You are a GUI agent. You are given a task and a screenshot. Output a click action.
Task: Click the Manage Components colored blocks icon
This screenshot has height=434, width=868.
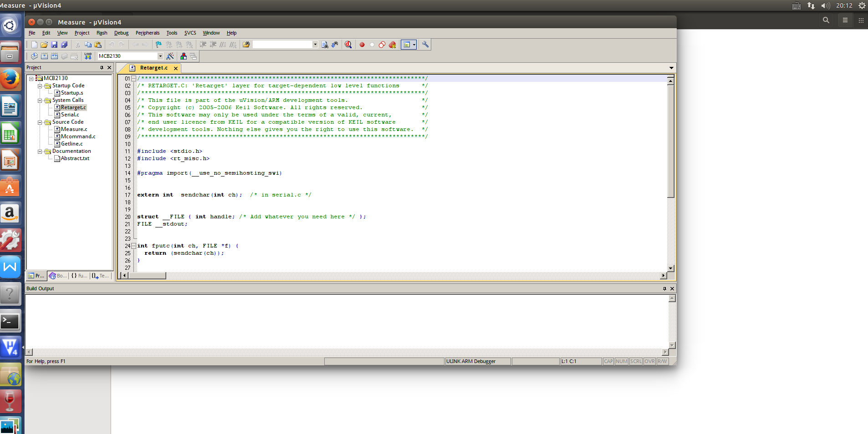click(183, 56)
